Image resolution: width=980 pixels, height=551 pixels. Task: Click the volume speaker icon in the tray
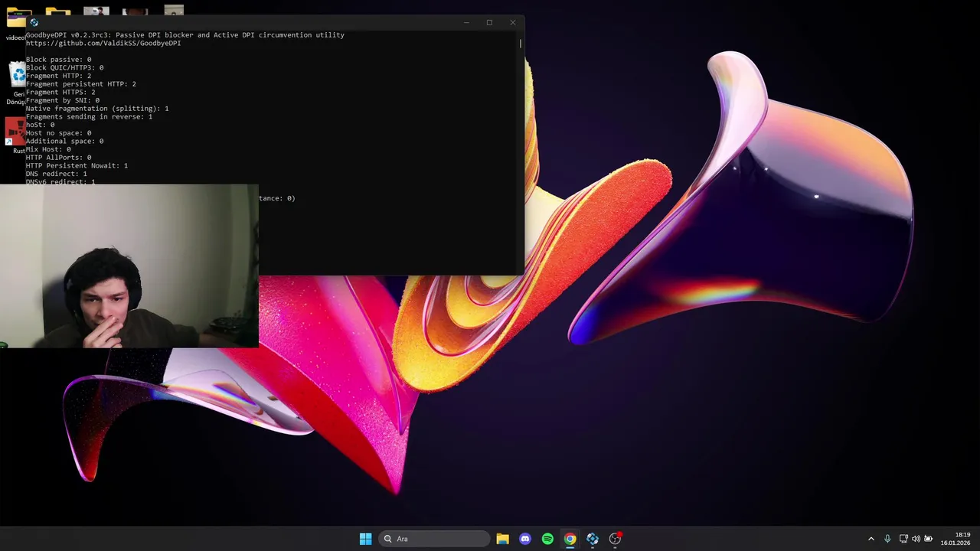pos(916,539)
